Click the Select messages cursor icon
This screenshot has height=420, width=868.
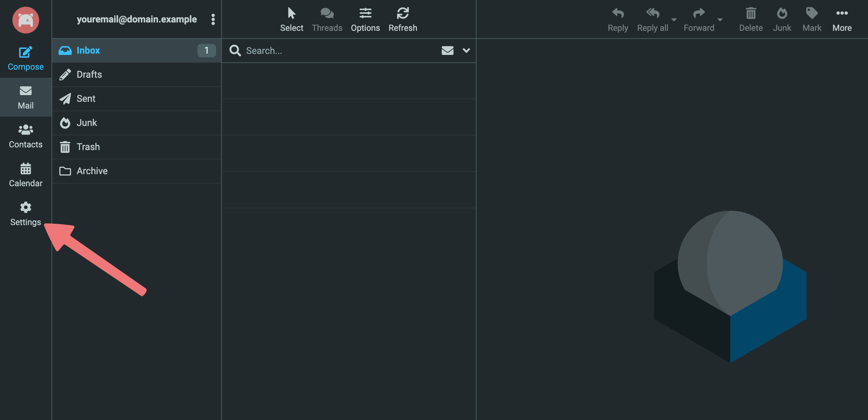coord(291,13)
